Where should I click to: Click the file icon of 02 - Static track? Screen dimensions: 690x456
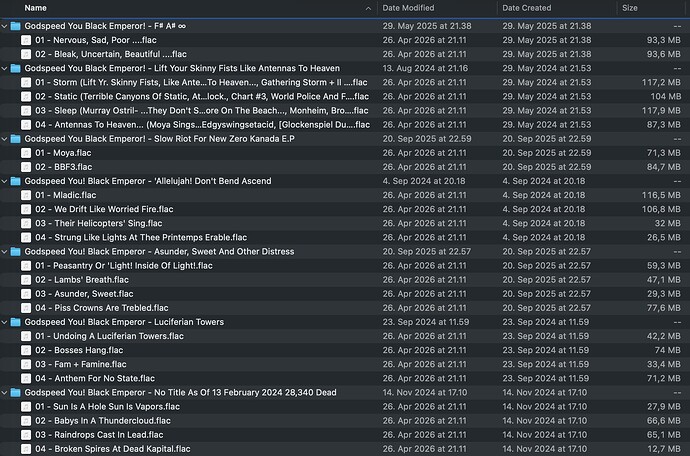(x=26, y=96)
